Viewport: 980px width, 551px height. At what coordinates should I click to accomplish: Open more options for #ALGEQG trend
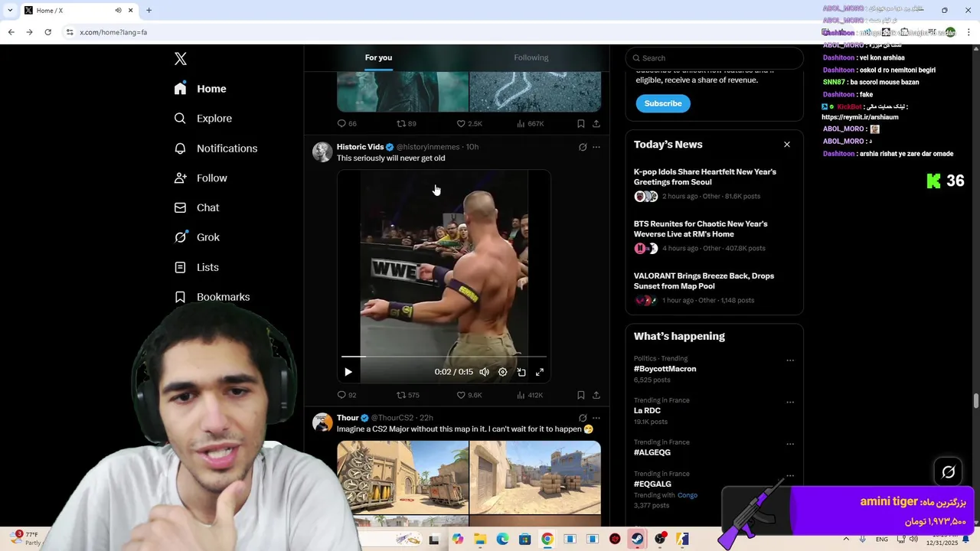pos(790,445)
